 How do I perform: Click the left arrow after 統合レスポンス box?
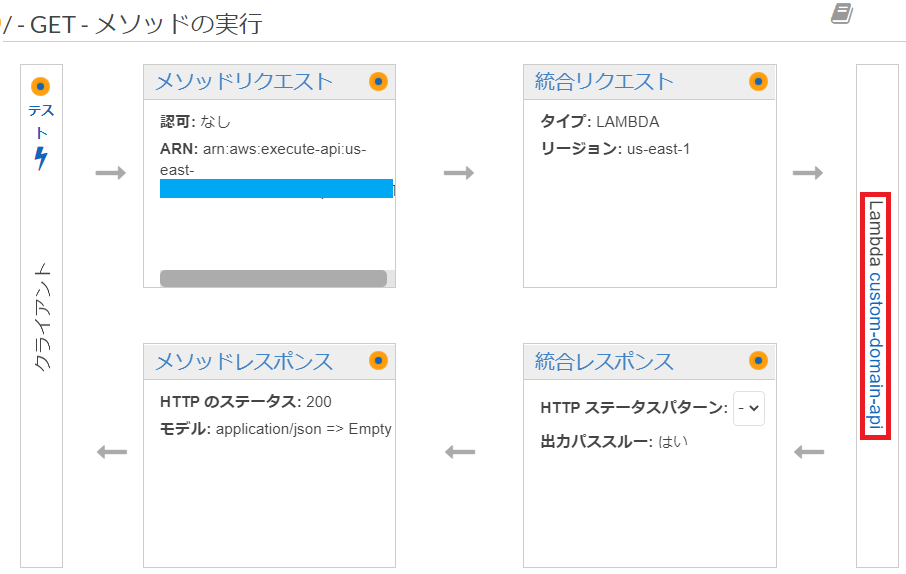(x=460, y=452)
